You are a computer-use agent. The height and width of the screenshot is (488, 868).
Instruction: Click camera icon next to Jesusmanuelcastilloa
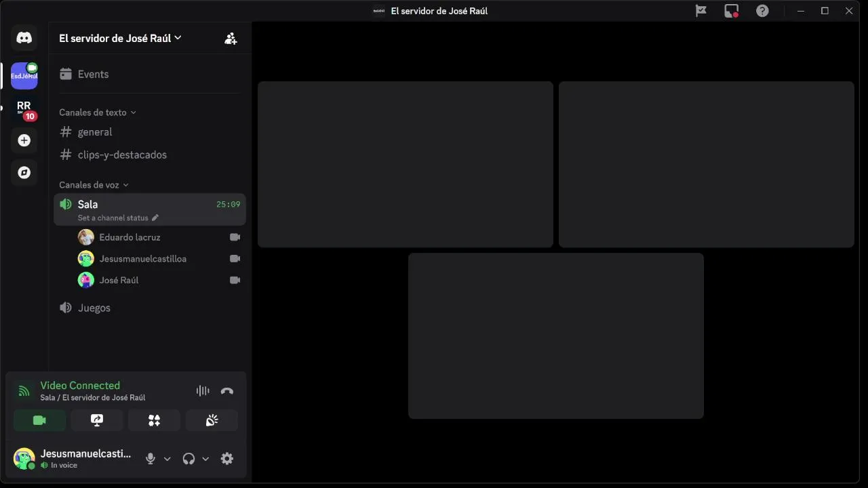click(235, 259)
